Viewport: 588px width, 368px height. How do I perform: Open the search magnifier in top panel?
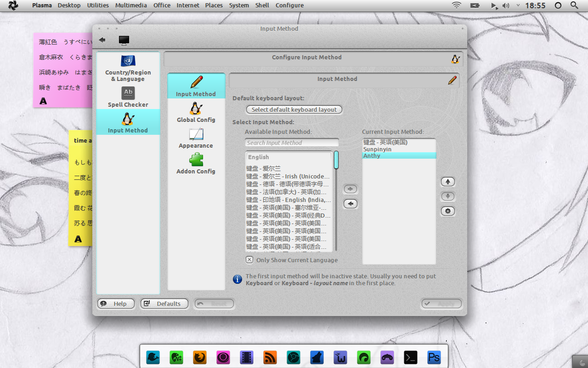[x=574, y=6]
